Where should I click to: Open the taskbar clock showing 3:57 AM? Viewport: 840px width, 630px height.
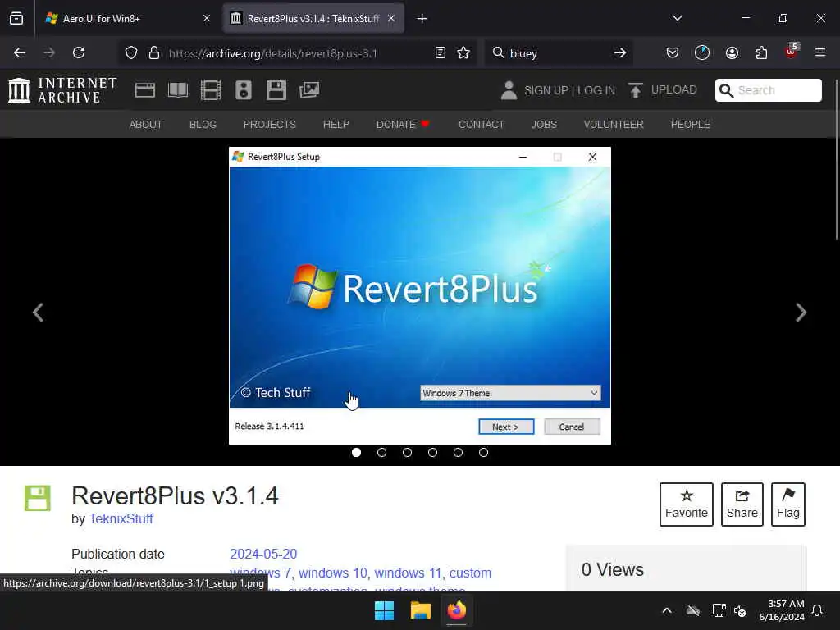[x=782, y=610]
